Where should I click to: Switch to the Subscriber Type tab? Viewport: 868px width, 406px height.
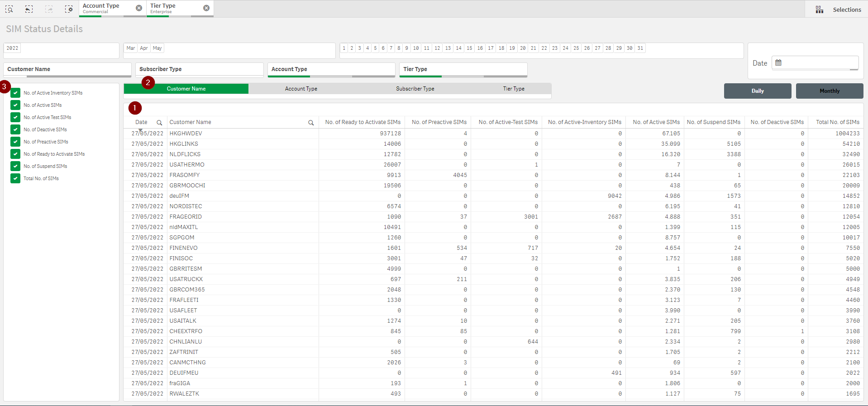415,89
